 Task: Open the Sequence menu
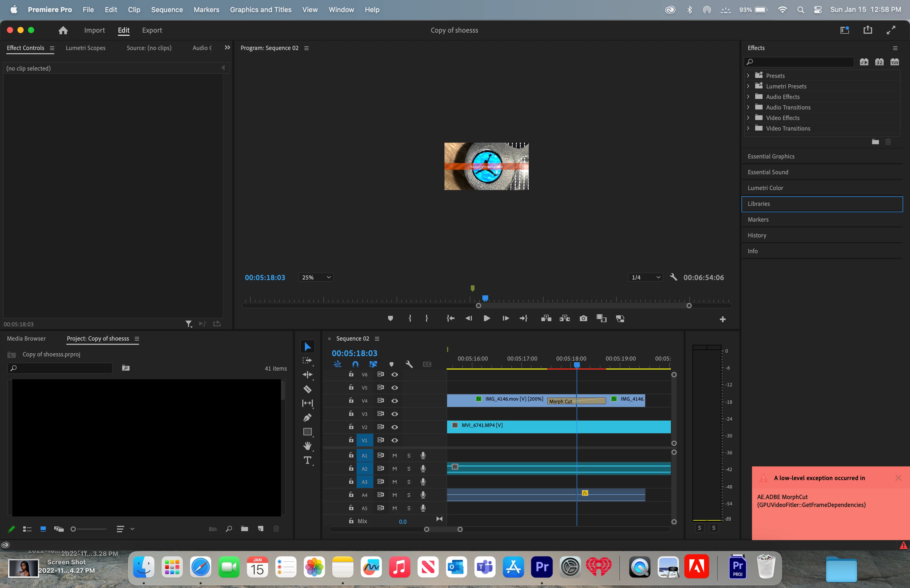tap(167, 9)
